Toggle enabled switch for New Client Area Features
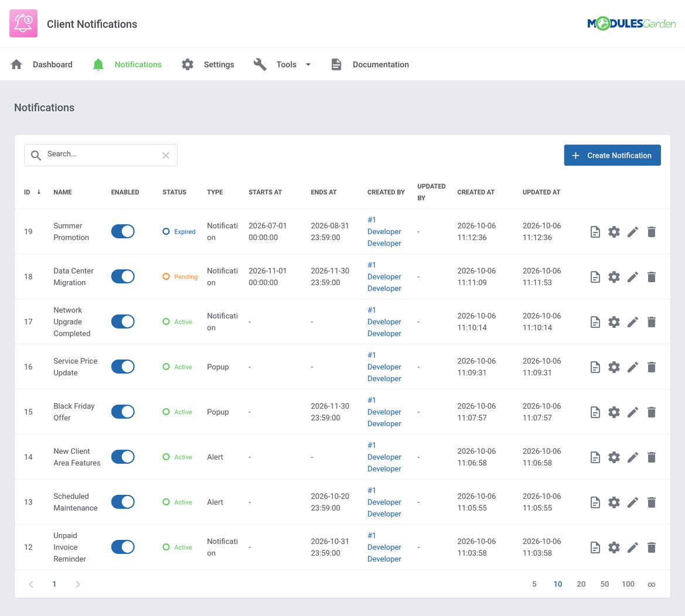 [x=122, y=457]
